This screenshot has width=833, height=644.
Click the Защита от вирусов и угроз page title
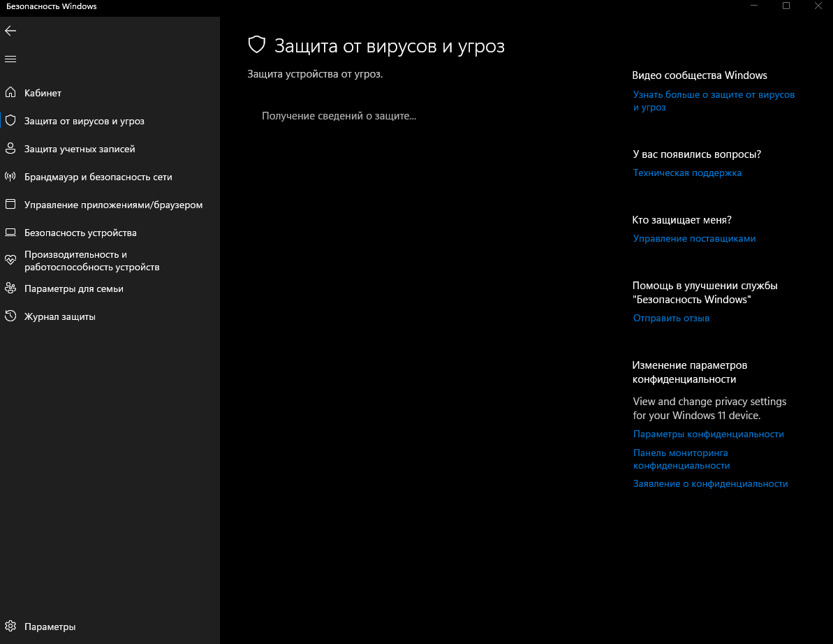point(390,45)
